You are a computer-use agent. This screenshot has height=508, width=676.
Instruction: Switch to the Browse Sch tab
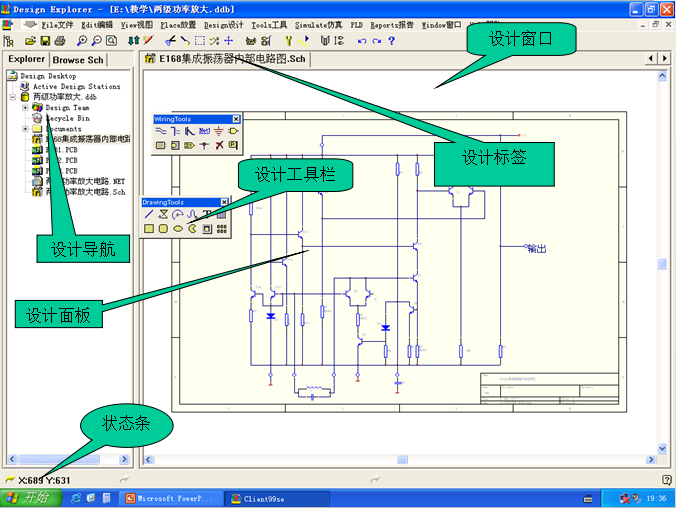coord(78,60)
